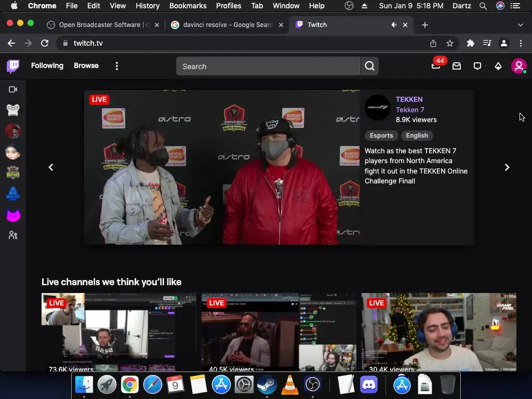Viewport: 532px width, 399px height.
Task: Reload the Twitch page
Action: pos(45,43)
